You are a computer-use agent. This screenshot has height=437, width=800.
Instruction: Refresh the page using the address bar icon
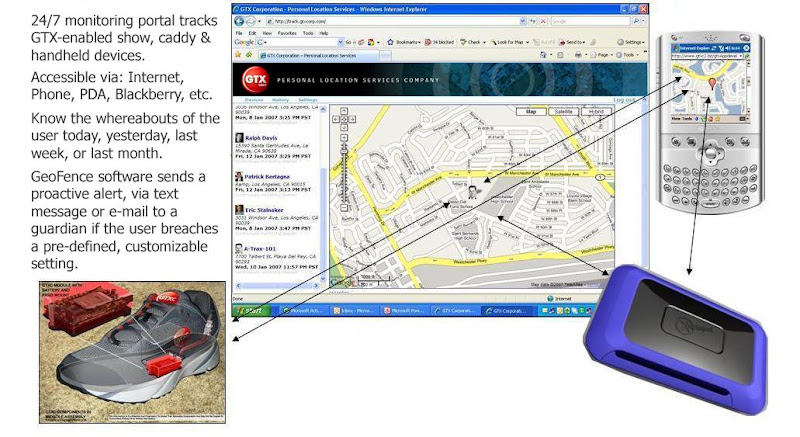533,21
